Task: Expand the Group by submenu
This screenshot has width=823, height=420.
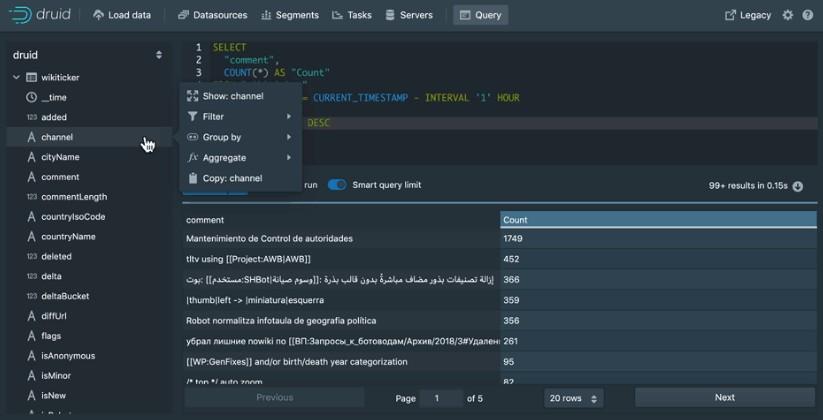Action: [x=240, y=137]
